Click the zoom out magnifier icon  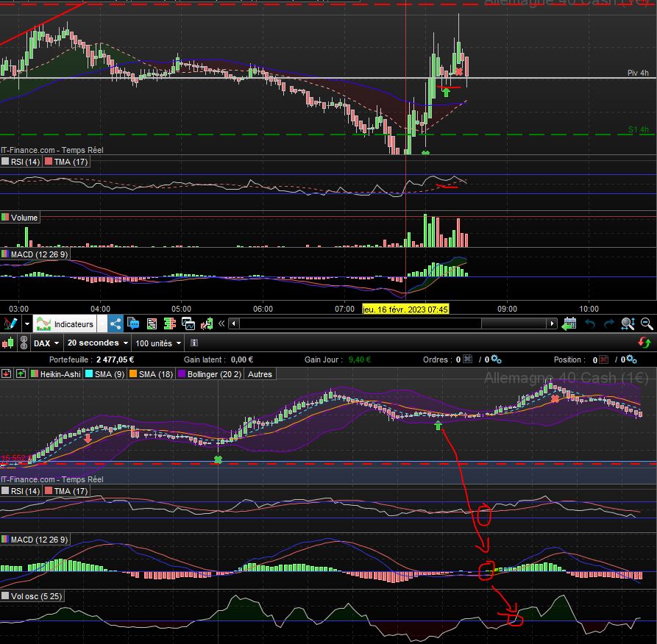pyautogui.click(x=647, y=323)
